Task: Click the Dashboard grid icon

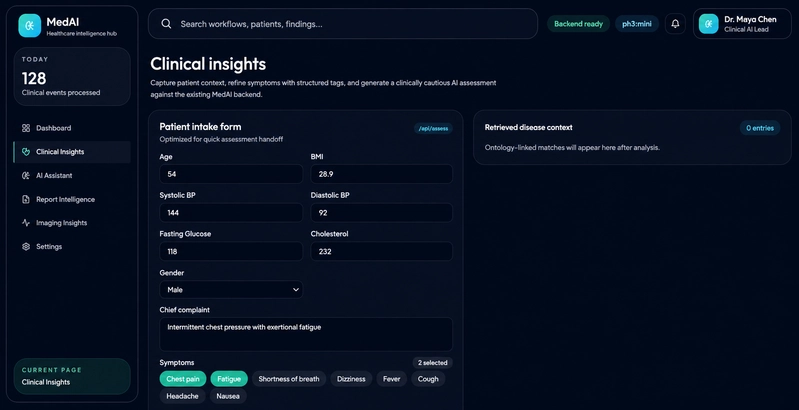Action: click(26, 128)
